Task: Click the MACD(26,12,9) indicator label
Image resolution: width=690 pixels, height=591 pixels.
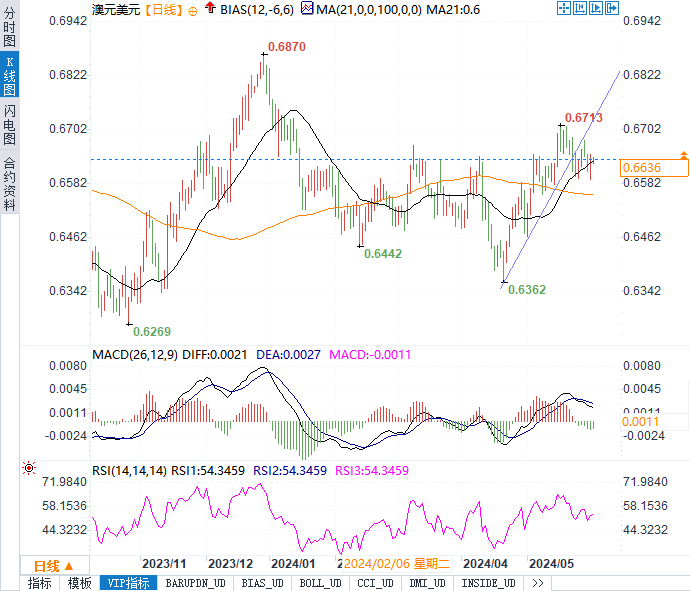Action: tap(135, 355)
